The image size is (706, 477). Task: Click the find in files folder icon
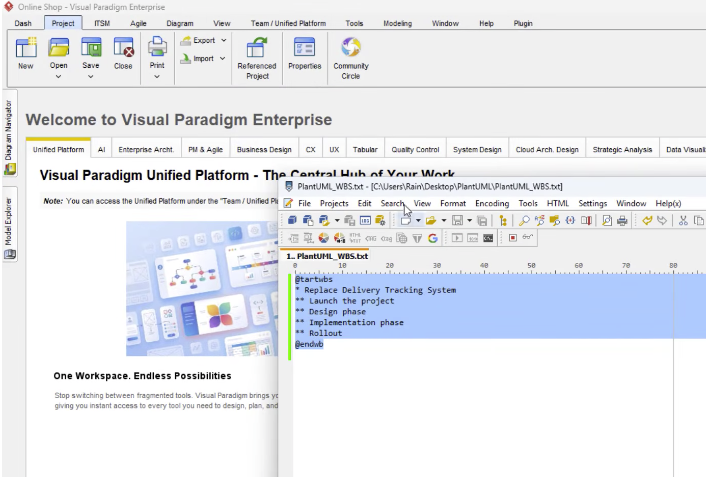(x=555, y=220)
